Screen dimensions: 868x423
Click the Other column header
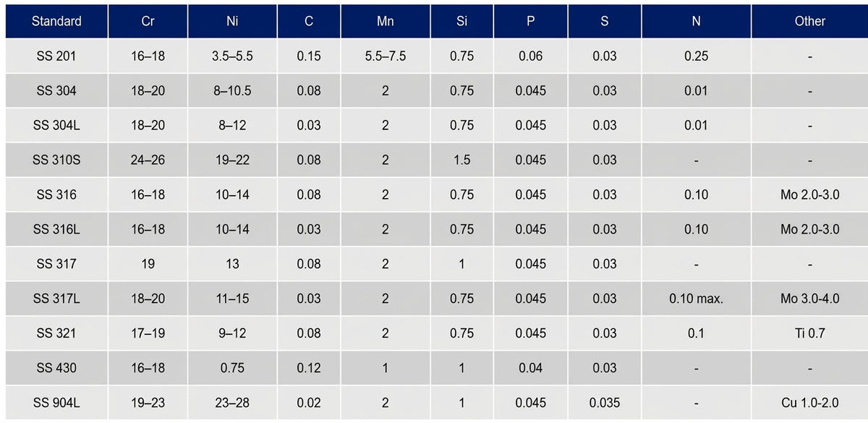pyautogui.click(x=810, y=21)
